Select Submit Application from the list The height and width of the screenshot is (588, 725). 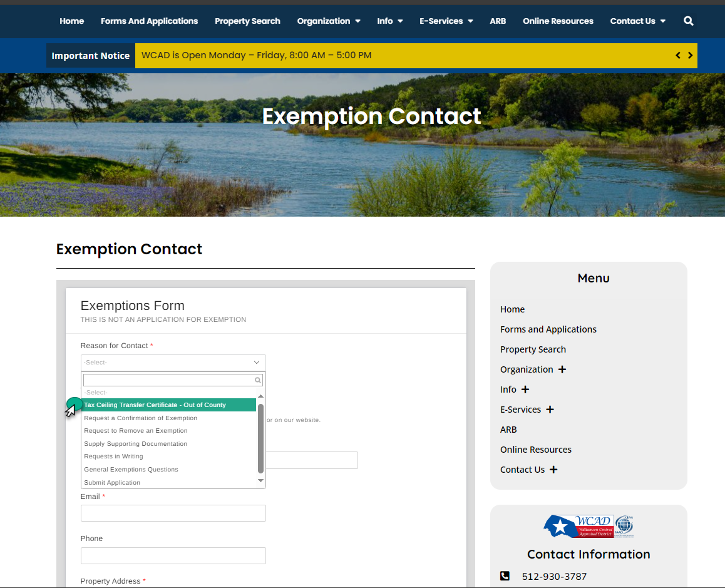click(112, 483)
